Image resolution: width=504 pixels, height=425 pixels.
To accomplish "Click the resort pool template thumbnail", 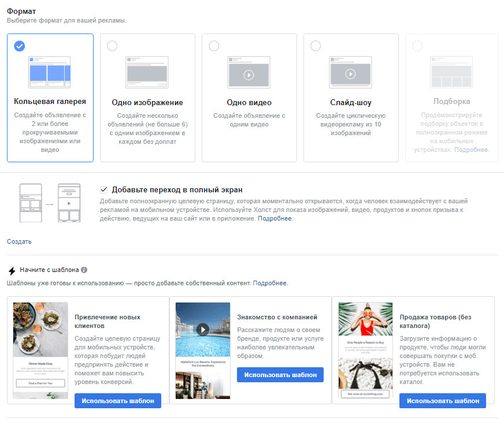I will coord(203,351).
